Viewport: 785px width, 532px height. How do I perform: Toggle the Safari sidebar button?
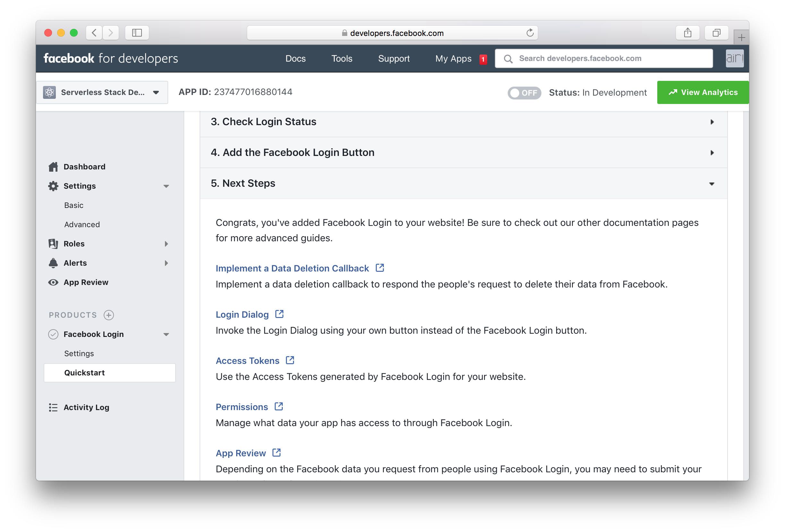click(137, 33)
